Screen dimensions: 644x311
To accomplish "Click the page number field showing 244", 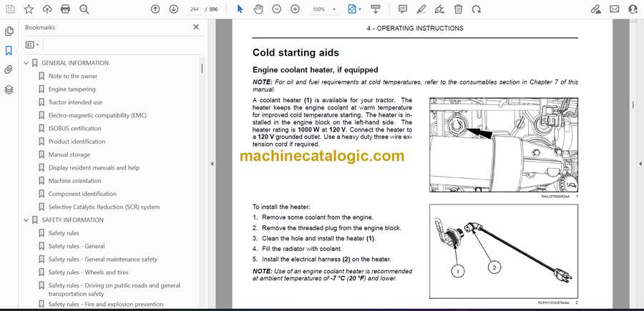I will click(195, 9).
